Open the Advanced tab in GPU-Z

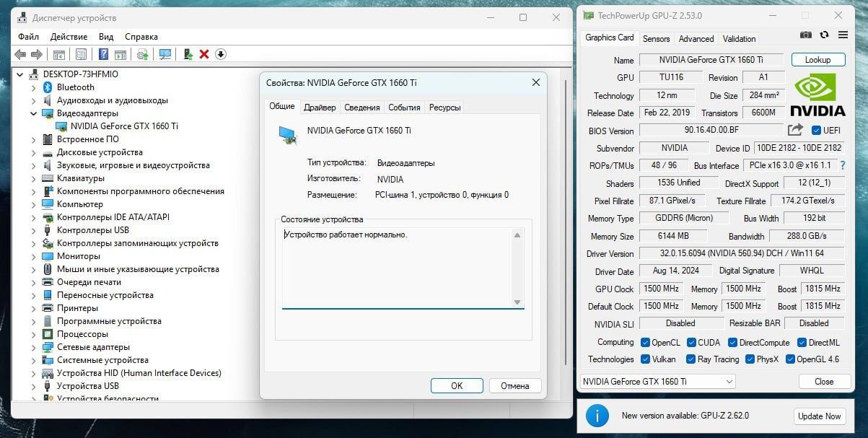tap(696, 39)
